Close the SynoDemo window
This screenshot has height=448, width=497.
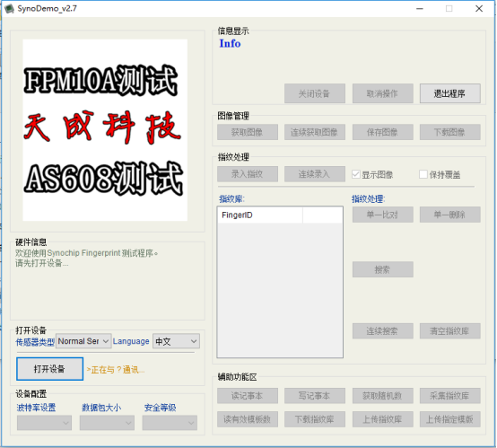click(x=479, y=9)
